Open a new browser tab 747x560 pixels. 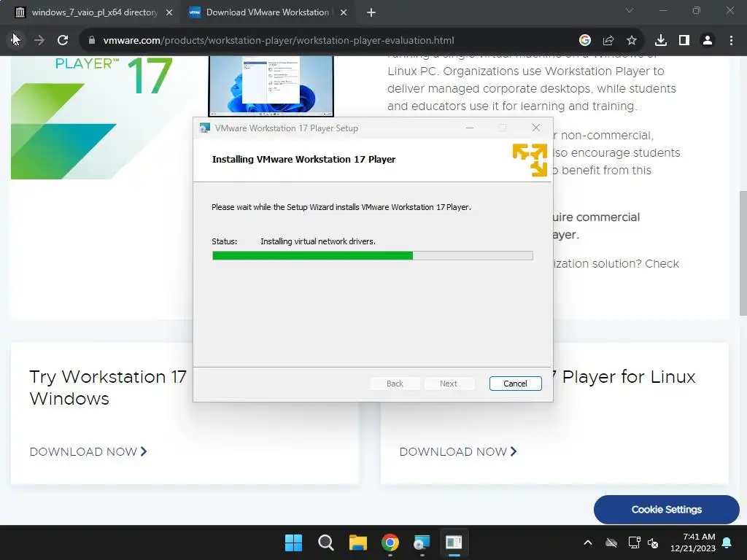[x=371, y=12]
